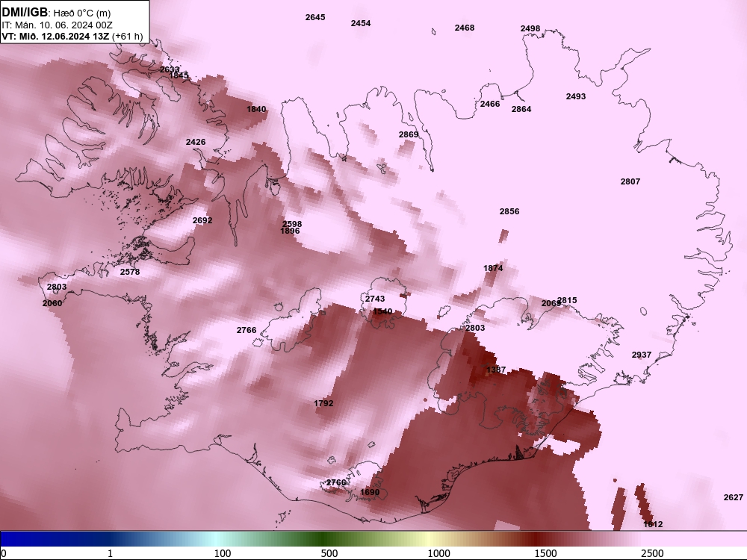
Task: Click the 1387 value label
Action: (x=496, y=370)
